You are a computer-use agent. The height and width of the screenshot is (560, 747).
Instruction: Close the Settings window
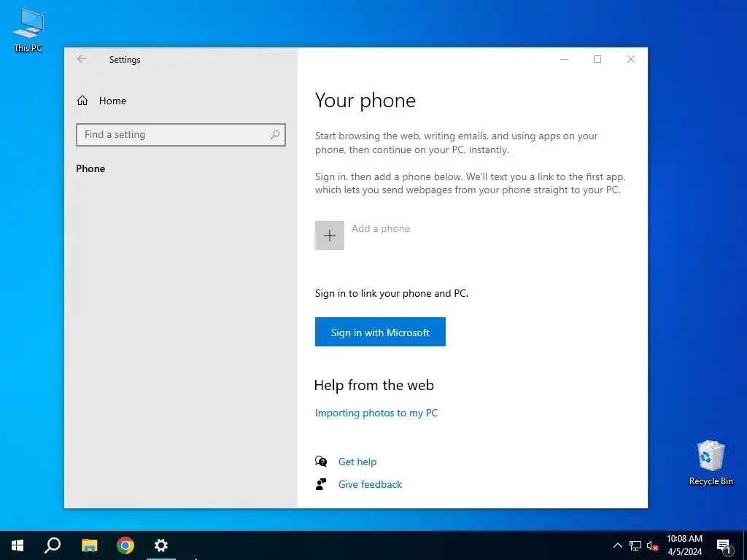pyautogui.click(x=631, y=59)
